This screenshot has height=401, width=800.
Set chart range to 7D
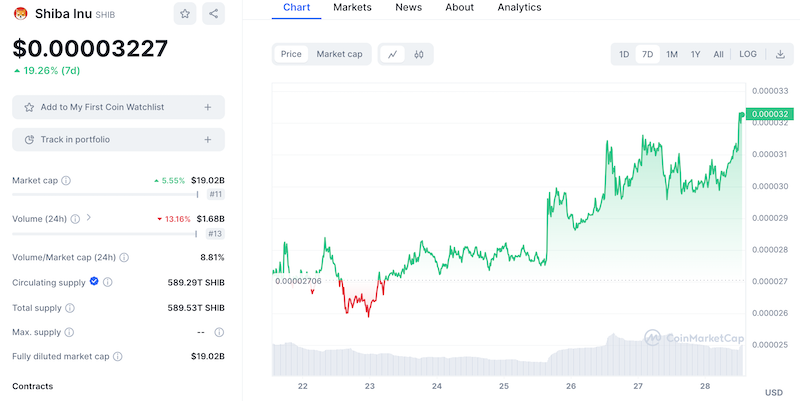647,54
